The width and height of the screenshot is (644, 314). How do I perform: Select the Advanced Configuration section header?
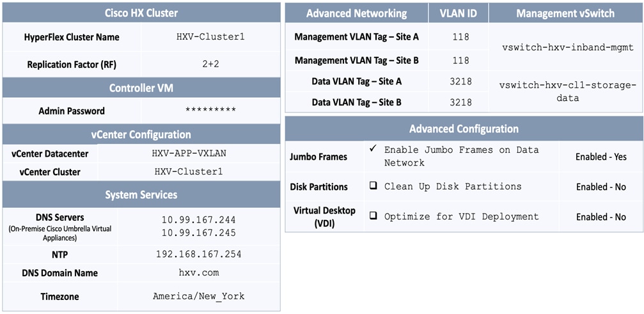(x=464, y=129)
